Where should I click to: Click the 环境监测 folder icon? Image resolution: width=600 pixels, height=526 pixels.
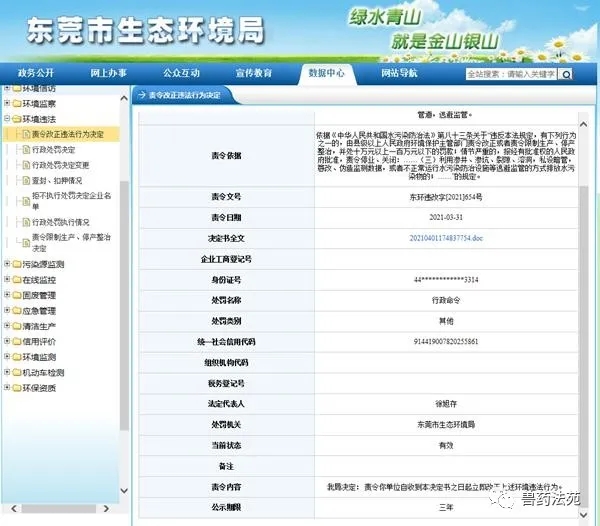pyautogui.click(x=16, y=357)
